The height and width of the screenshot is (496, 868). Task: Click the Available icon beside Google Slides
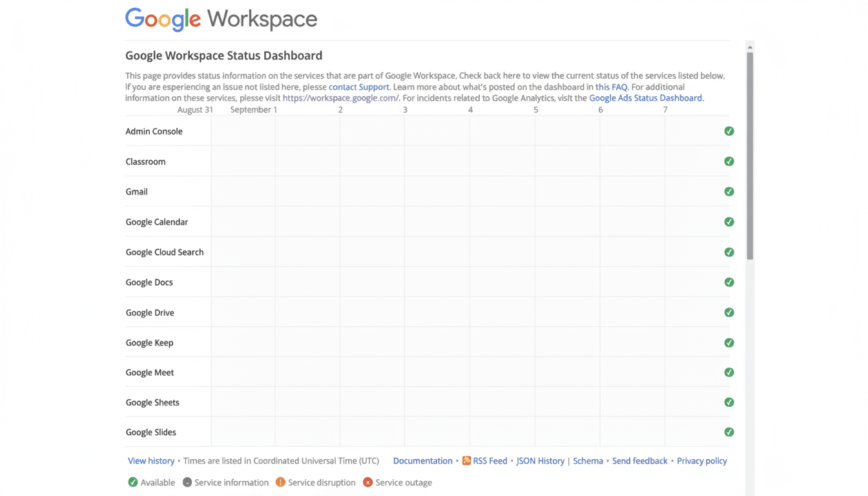click(729, 431)
